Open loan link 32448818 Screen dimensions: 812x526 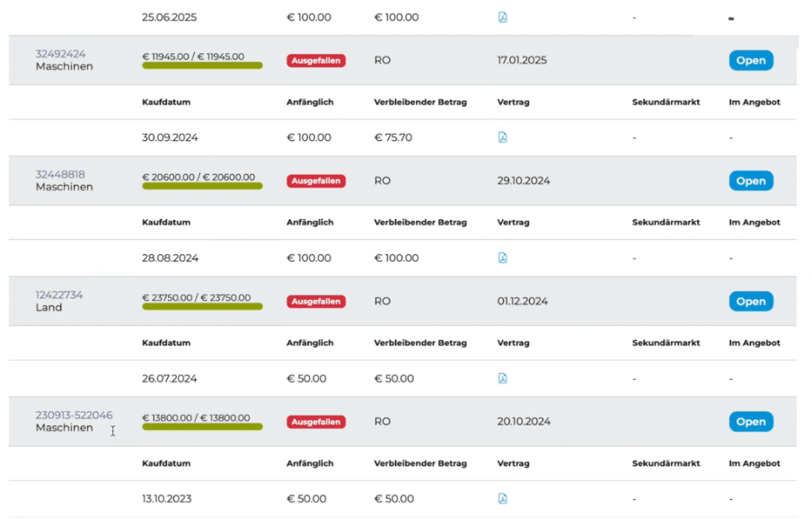(x=60, y=174)
